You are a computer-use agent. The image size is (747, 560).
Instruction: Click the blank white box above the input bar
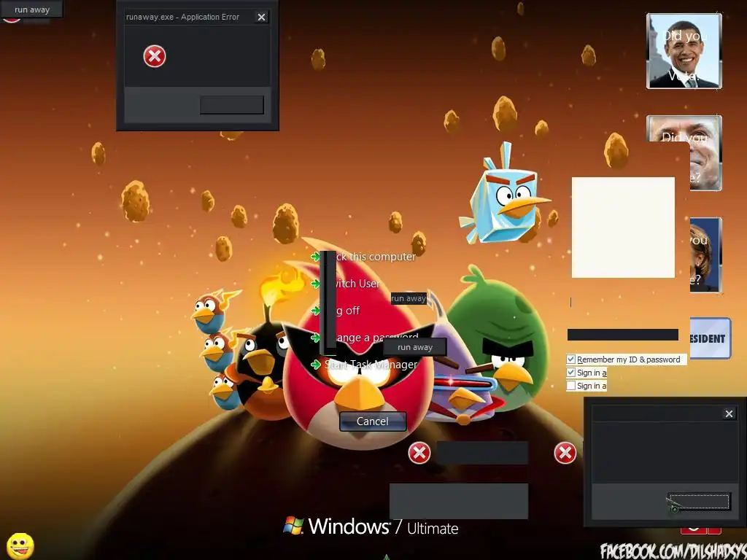coord(623,227)
